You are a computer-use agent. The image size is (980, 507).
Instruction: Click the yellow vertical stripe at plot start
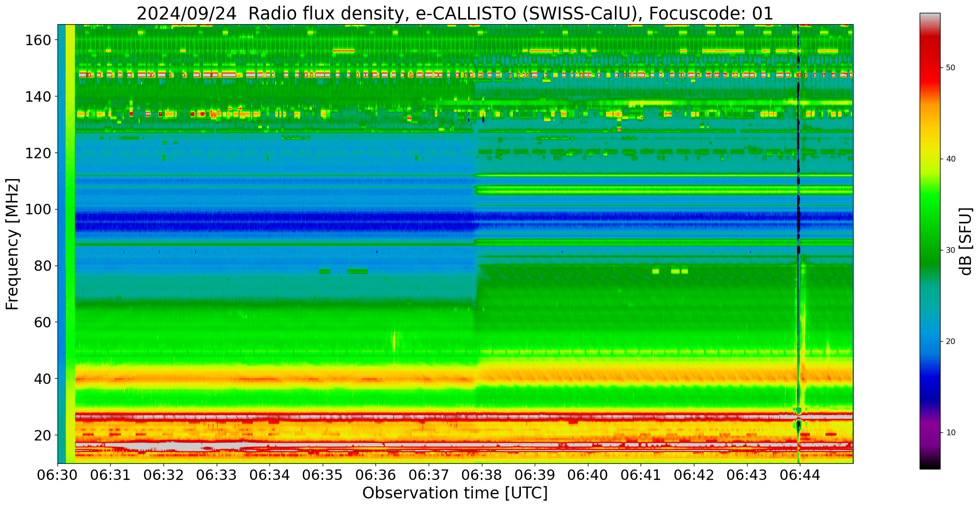tap(70, 244)
